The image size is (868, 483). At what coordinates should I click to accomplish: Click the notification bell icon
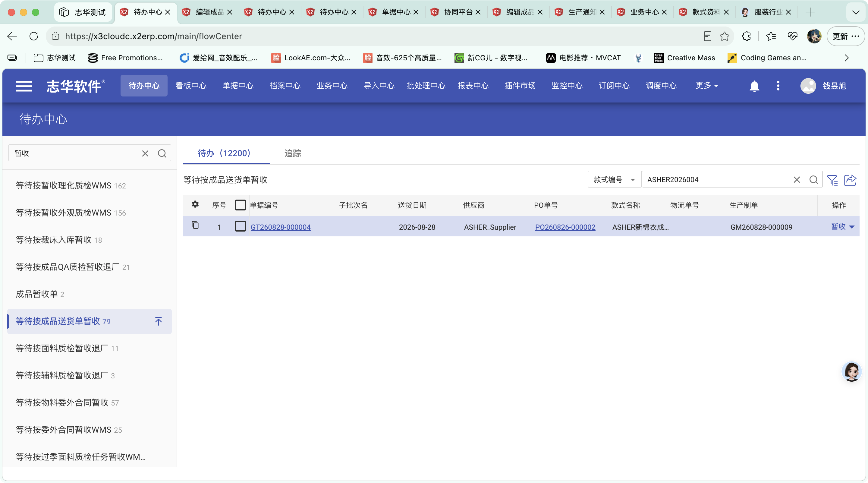tap(754, 86)
